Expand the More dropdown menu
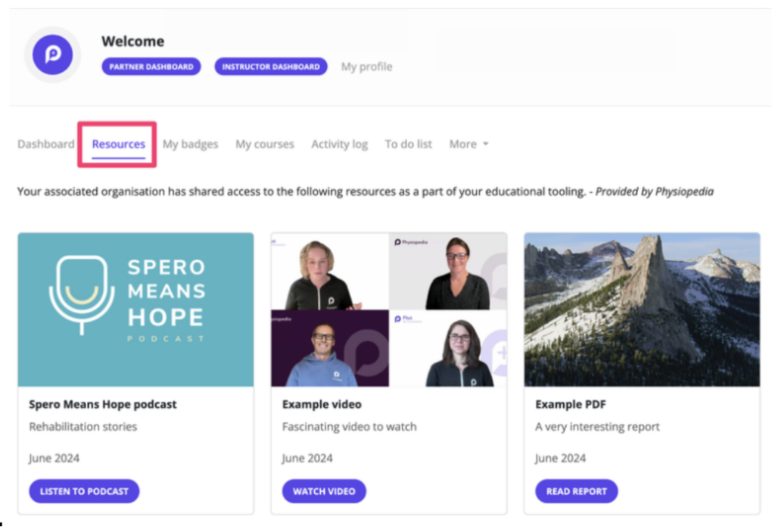Screen dimensions: 775x532 (468, 144)
